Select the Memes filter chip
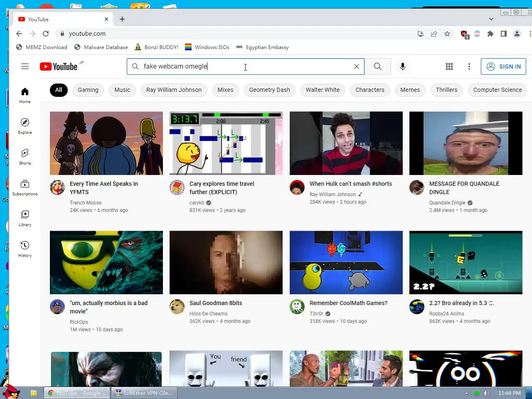The image size is (532, 399). [x=410, y=90]
